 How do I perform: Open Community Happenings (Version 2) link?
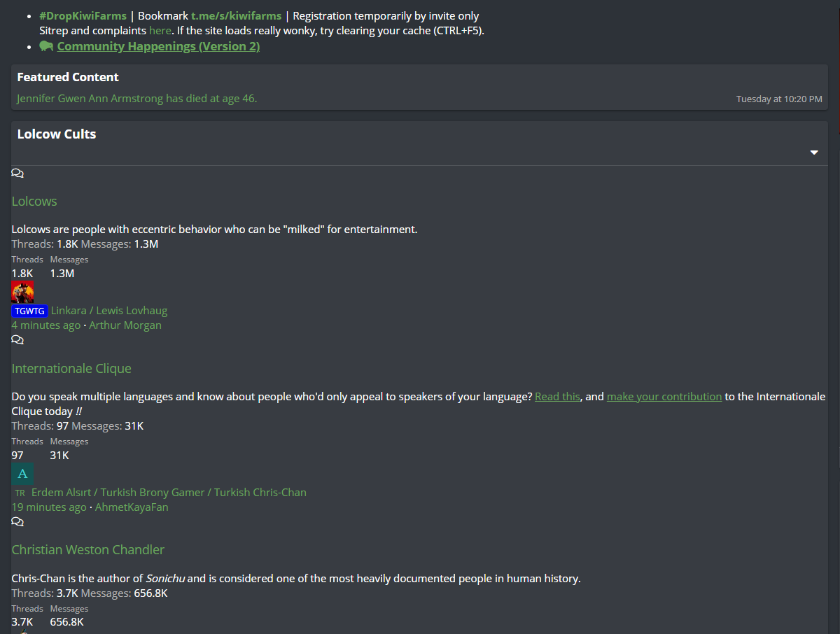(x=158, y=46)
